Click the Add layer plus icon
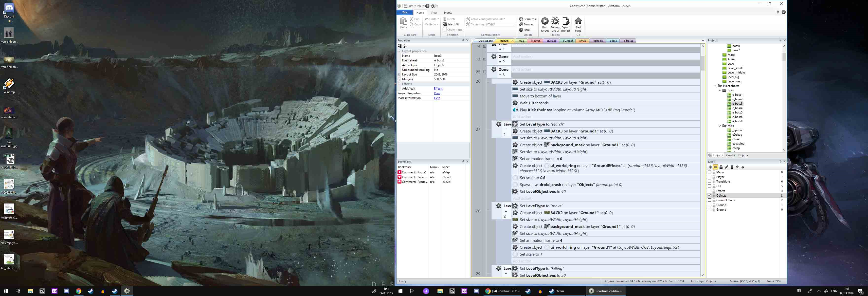868x296 pixels. (710, 167)
